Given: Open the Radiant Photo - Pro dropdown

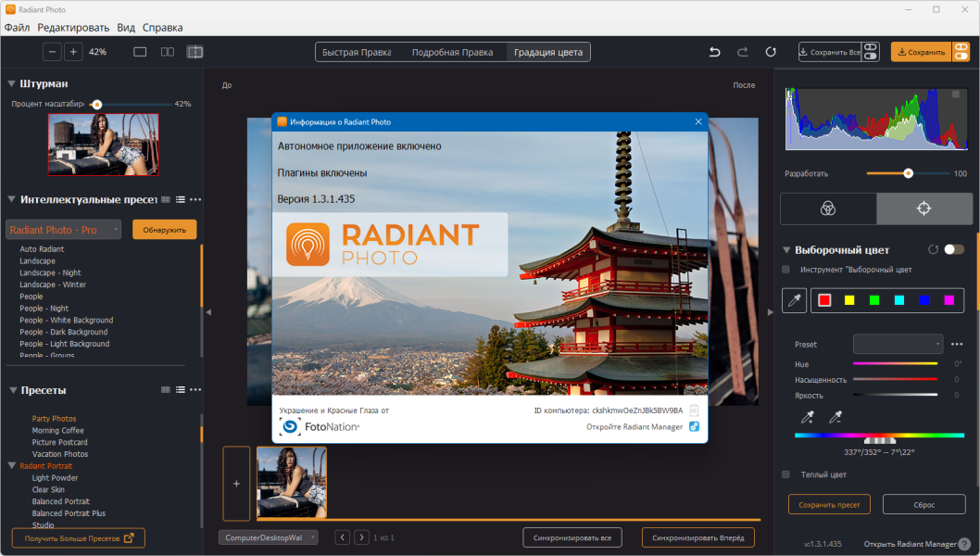Looking at the screenshot, I should pyautogui.click(x=63, y=230).
